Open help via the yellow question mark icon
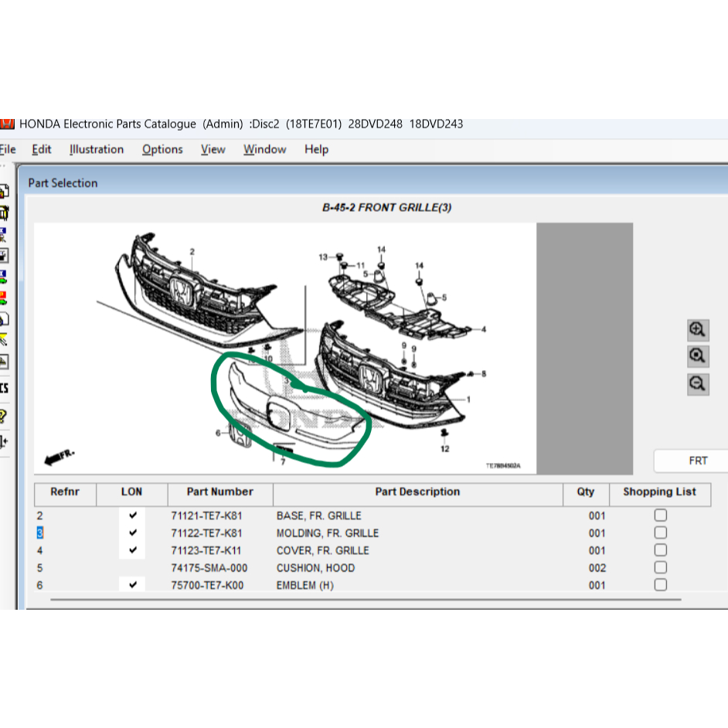Image resolution: width=728 pixels, height=728 pixels. 3,417
